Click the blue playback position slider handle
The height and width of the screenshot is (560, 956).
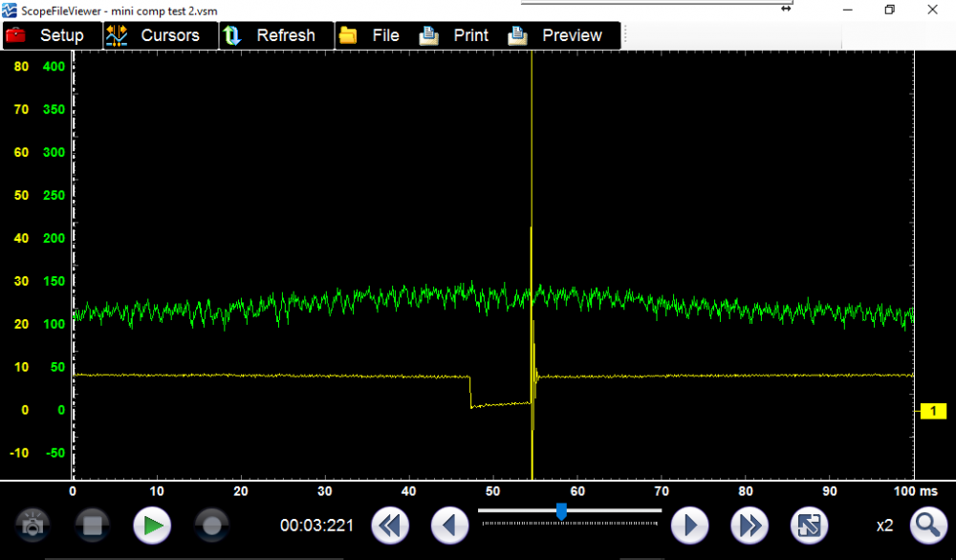tap(561, 512)
